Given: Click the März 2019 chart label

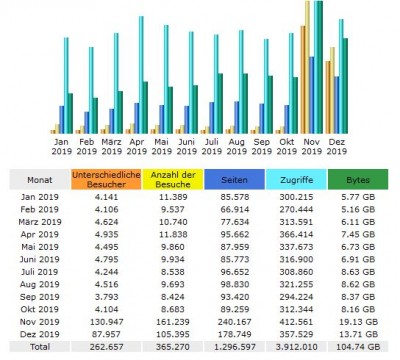Looking at the screenshot, I should point(112,147).
